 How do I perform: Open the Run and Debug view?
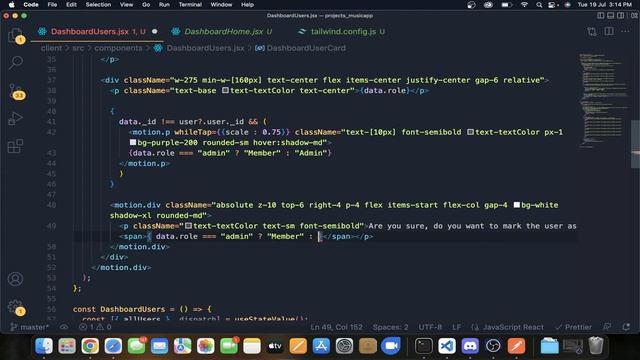(x=16, y=119)
